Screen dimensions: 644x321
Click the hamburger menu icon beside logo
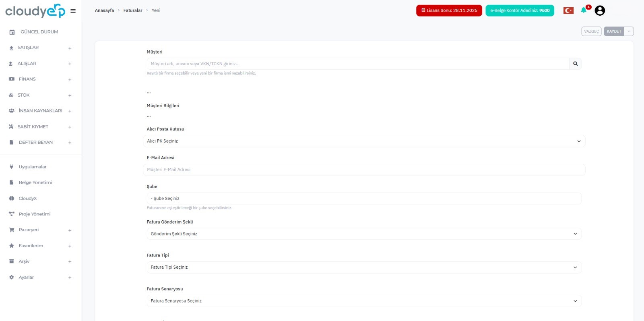point(73,11)
